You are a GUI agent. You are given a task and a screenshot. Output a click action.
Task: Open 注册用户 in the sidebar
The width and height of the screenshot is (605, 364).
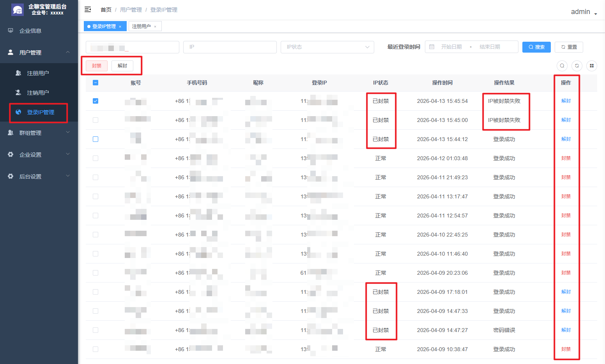tap(38, 73)
